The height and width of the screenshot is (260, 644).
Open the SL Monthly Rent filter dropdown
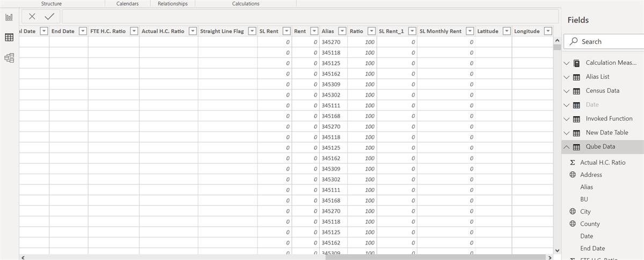(470, 31)
